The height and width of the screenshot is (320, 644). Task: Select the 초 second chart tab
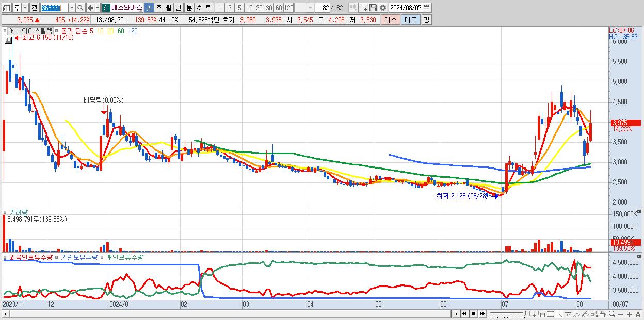tap(199, 8)
